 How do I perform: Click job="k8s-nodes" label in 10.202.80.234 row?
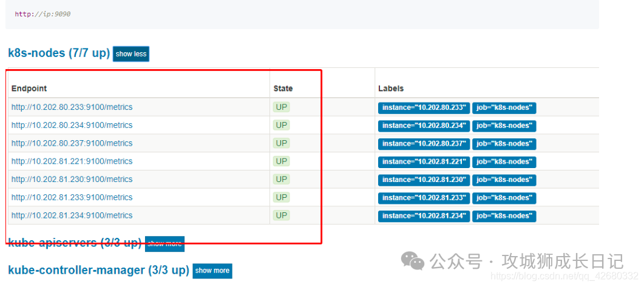pos(504,126)
